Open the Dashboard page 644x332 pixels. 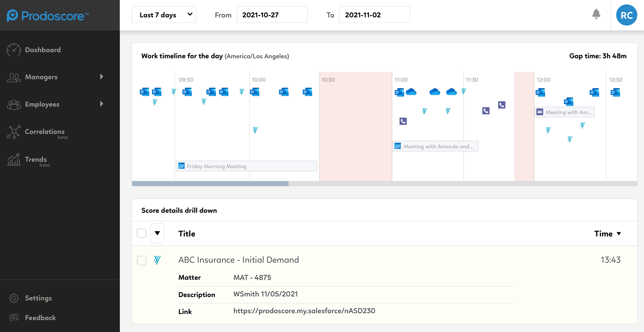[x=43, y=50]
